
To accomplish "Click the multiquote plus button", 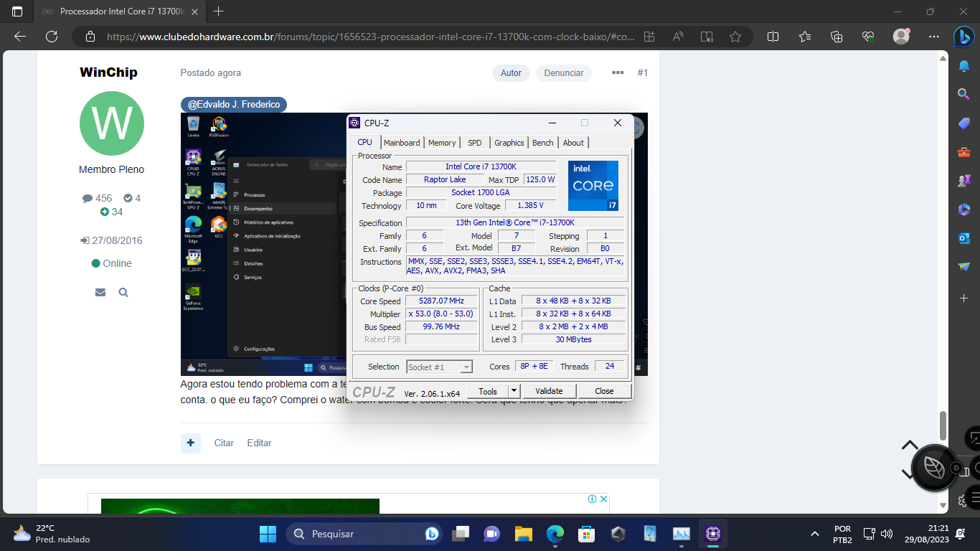I will coord(190,443).
